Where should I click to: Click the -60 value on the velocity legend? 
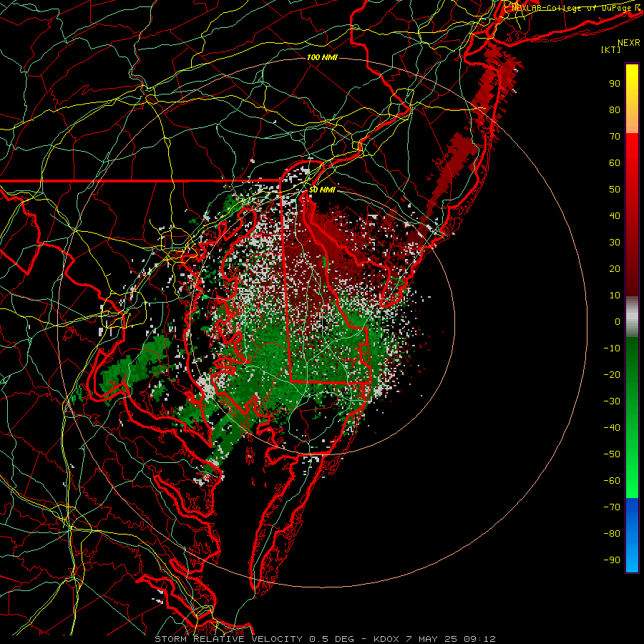tap(612, 481)
